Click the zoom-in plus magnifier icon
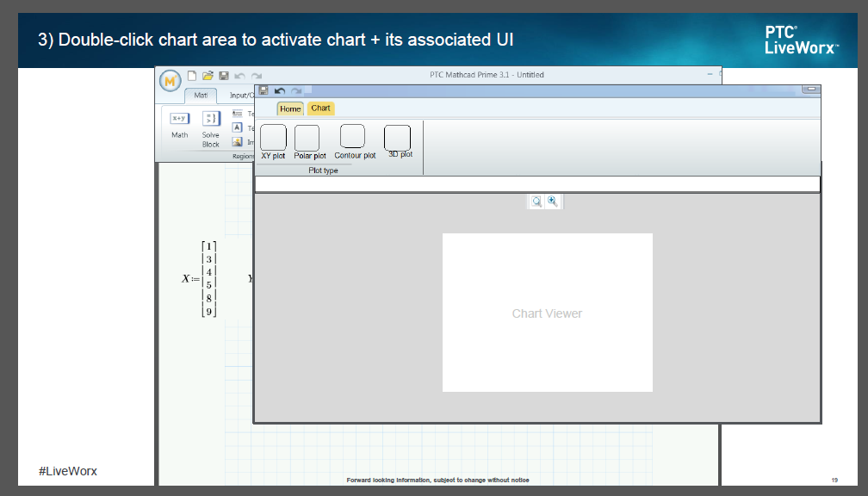The width and height of the screenshot is (868, 496). (x=553, y=201)
